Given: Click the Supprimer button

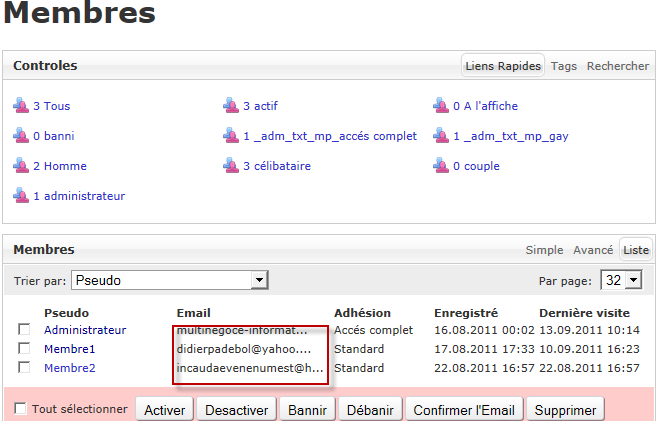Looking at the screenshot, I should coord(565,409).
